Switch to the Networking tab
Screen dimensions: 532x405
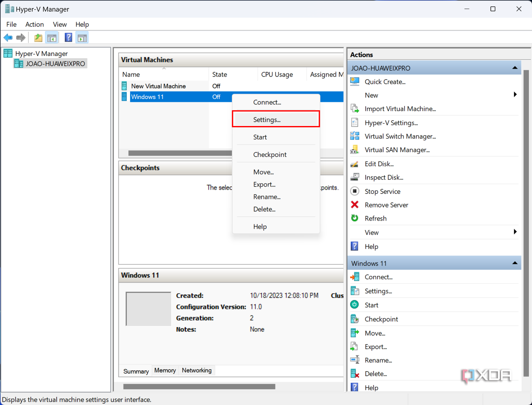tap(197, 371)
